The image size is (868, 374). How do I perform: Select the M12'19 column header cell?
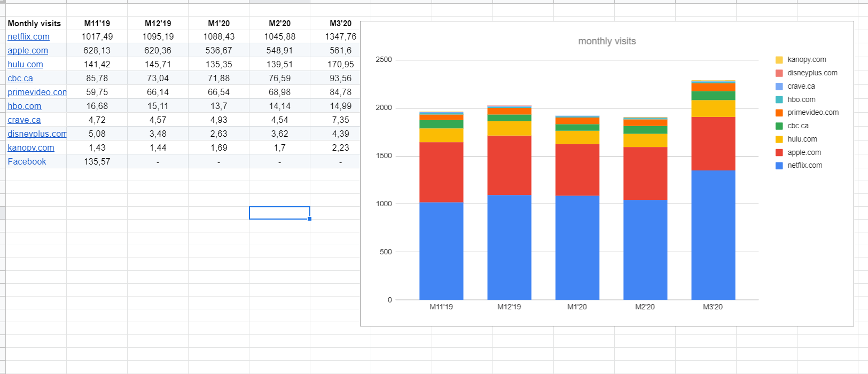(158, 23)
